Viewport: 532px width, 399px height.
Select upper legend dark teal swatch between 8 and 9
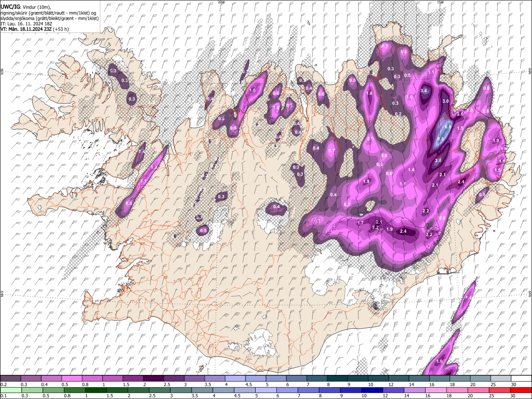pos(337,378)
